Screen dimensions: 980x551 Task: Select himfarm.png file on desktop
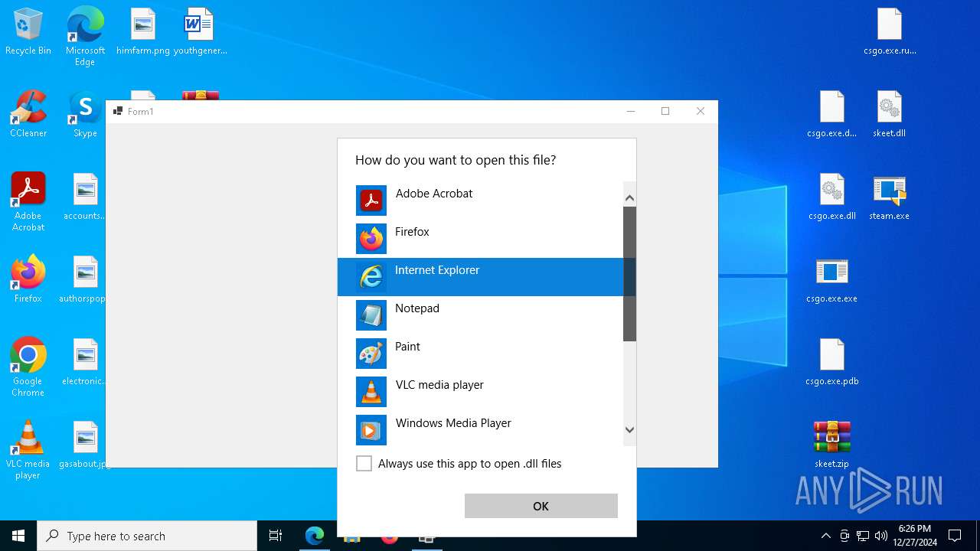pyautogui.click(x=143, y=31)
